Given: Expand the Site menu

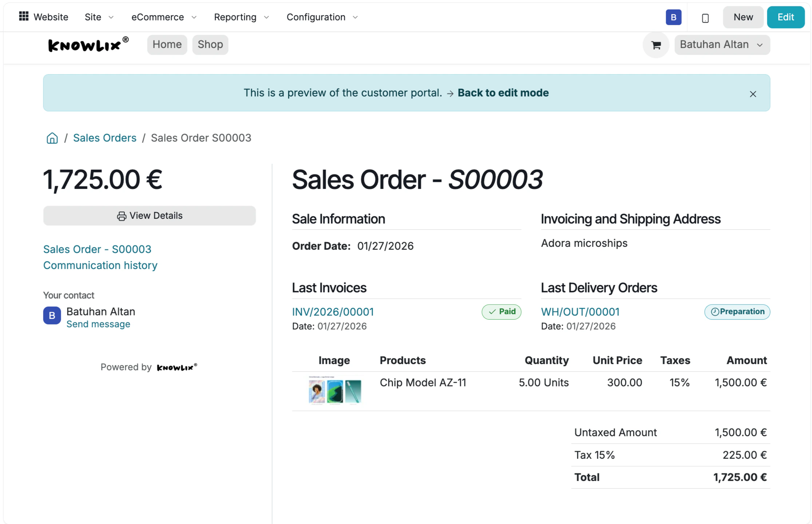Looking at the screenshot, I should pyautogui.click(x=99, y=17).
